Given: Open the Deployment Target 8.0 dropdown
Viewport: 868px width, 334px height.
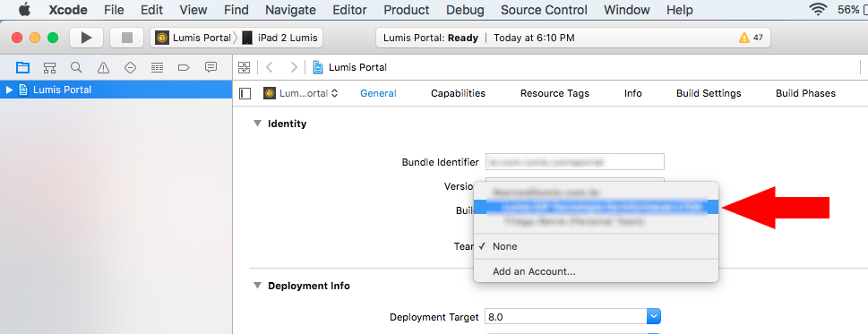Looking at the screenshot, I should (573, 317).
